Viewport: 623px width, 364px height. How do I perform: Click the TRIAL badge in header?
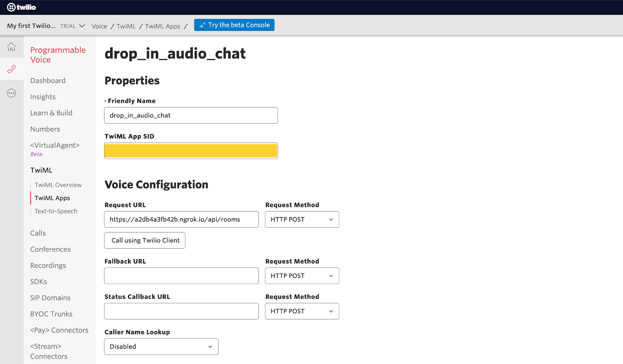(x=68, y=26)
